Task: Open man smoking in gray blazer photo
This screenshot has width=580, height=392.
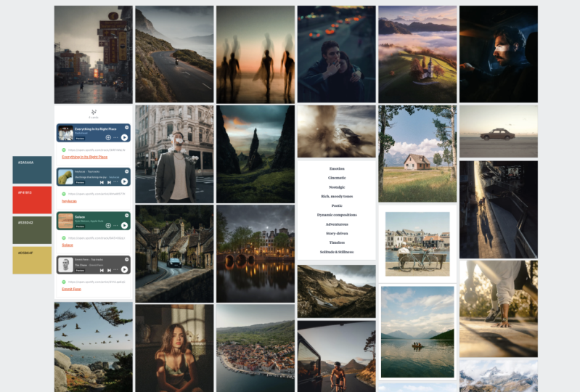Action: tap(174, 154)
